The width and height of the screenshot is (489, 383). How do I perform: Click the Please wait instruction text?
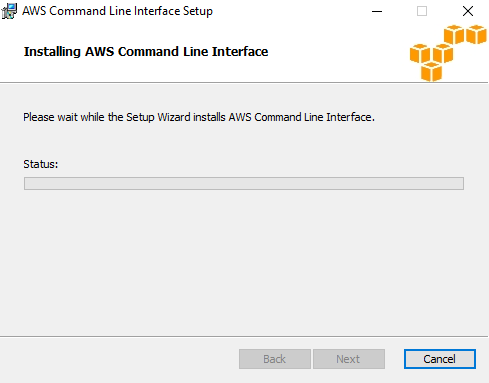pos(199,117)
